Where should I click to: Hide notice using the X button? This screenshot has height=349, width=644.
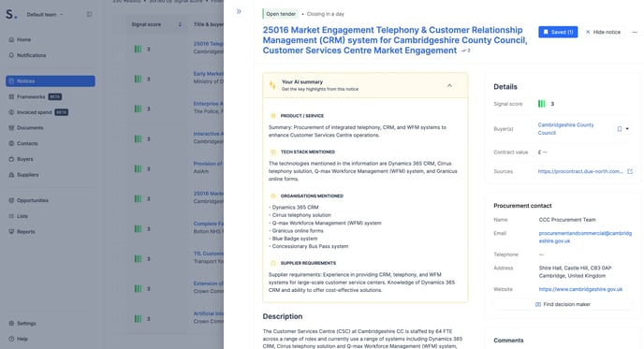[x=603, y=32]
